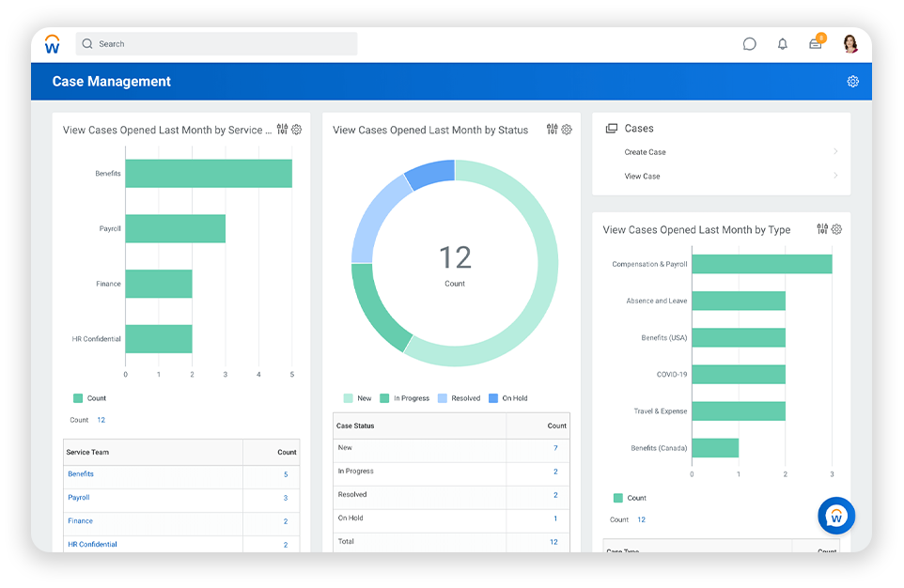Image resolution: width=904 pixels, height=588 pixels.
Task: Select Create Case menu item
Action: 646,152
